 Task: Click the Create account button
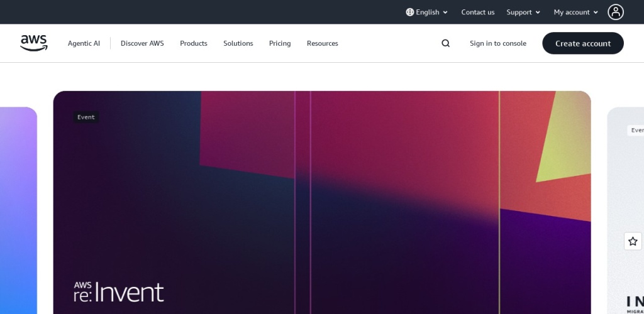(583, 43)
